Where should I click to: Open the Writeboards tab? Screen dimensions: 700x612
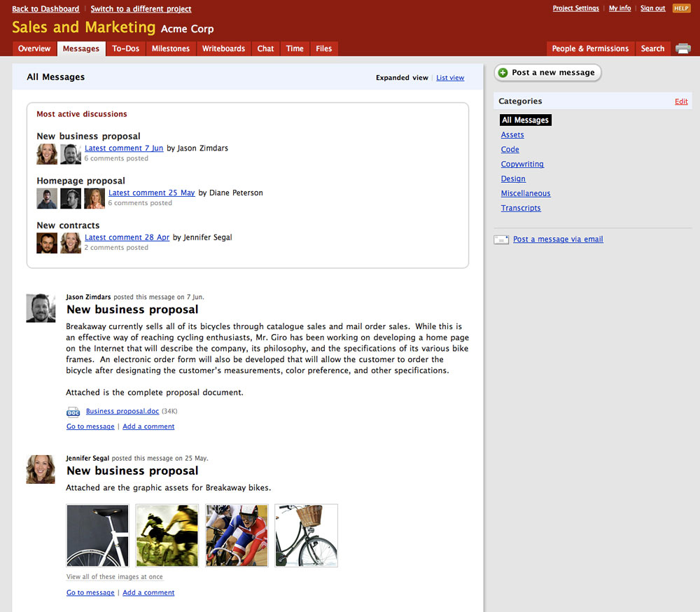[223, 49]
